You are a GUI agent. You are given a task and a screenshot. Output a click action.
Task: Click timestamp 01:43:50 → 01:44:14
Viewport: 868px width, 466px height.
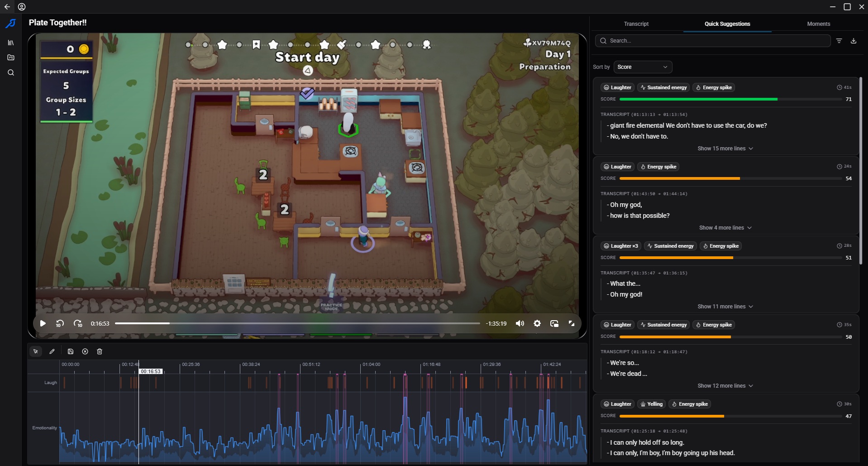point(659,194)
